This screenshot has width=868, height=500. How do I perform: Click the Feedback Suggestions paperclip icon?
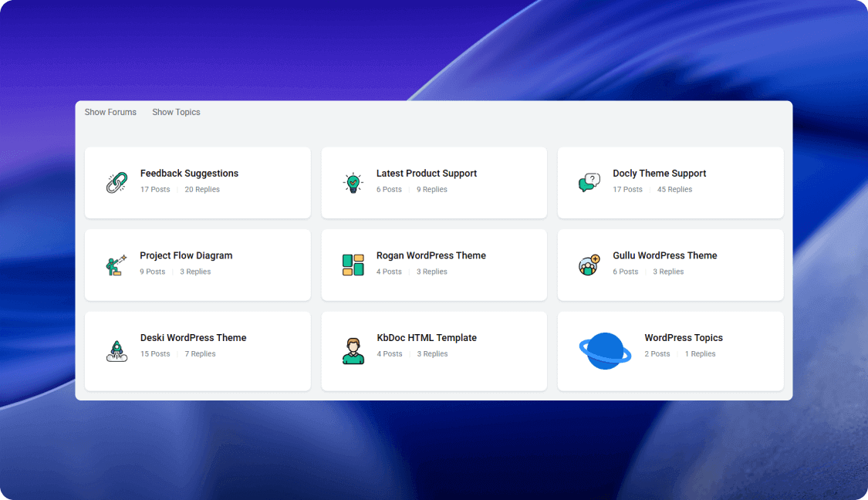click(x=117, y=183)
